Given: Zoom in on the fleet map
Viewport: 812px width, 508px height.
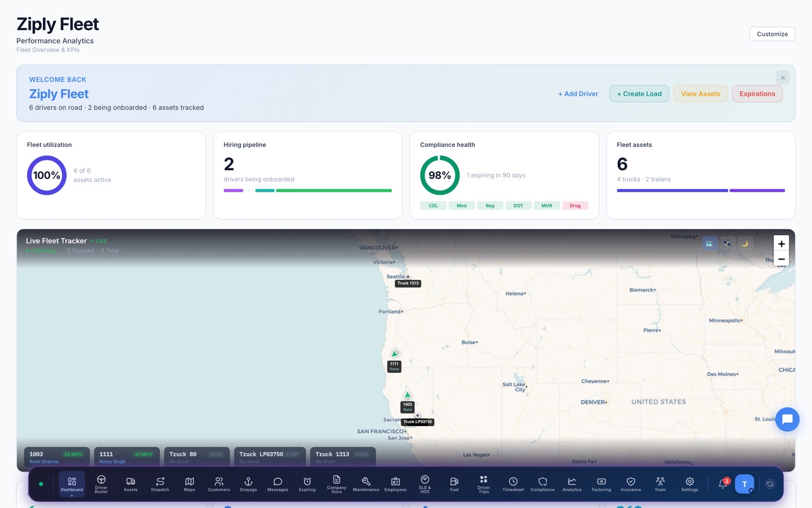Looking at the screenshot, I should coord(781,244).
